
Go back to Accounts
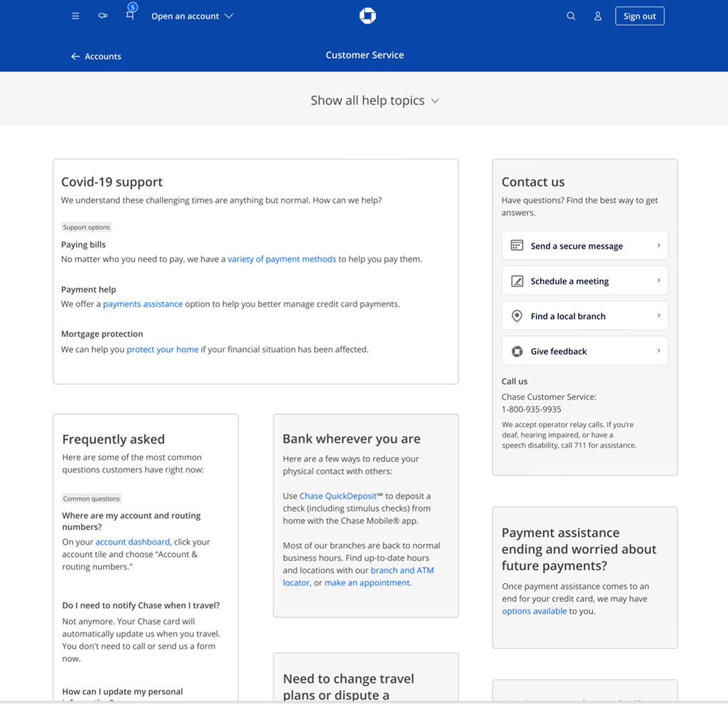coord(96,56)
